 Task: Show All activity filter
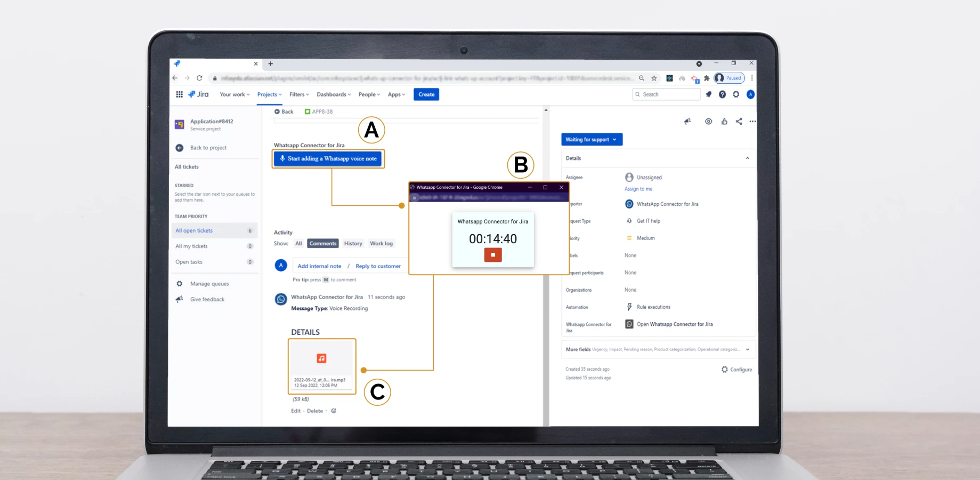298,244
